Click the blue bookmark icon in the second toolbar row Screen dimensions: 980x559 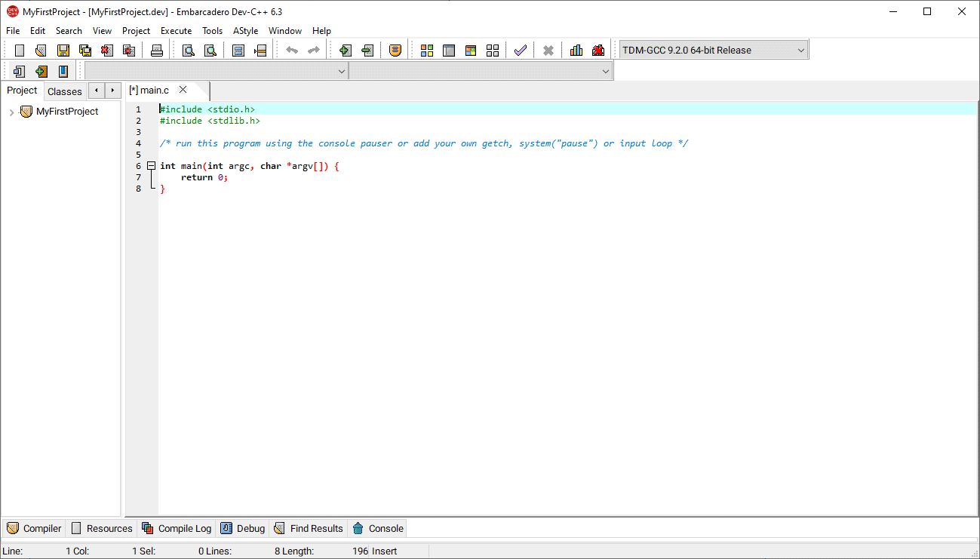(63, 72)
